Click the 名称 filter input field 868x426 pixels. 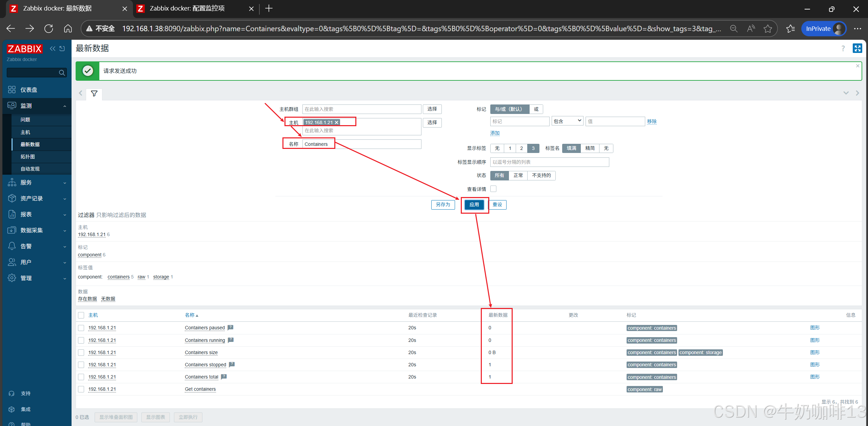point(361,144)
